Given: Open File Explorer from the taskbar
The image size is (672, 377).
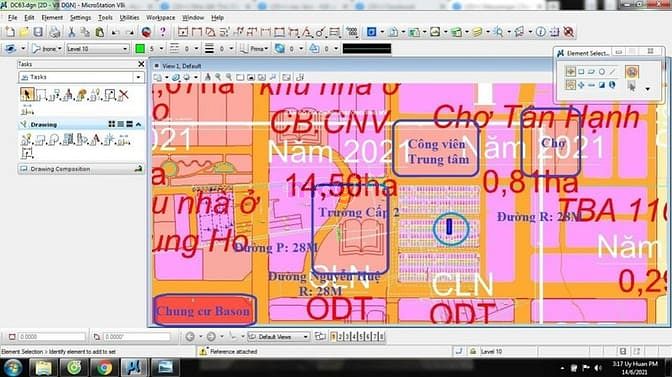Looking at the screenshot, I should pos(44,368).
